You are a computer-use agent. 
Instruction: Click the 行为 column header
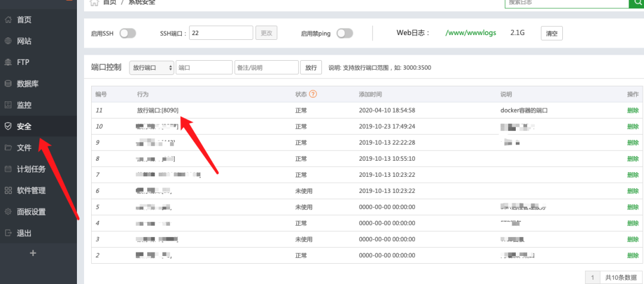143,94
